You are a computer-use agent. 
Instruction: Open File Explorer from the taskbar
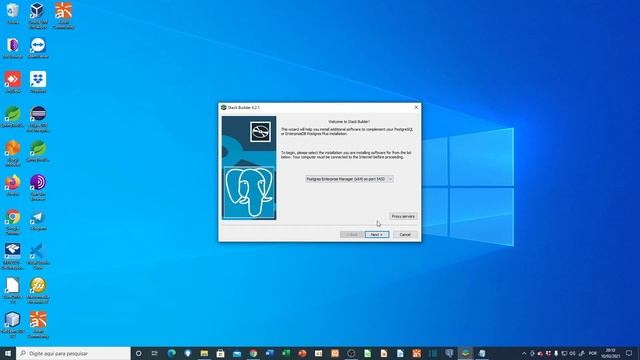pos(204,353)
